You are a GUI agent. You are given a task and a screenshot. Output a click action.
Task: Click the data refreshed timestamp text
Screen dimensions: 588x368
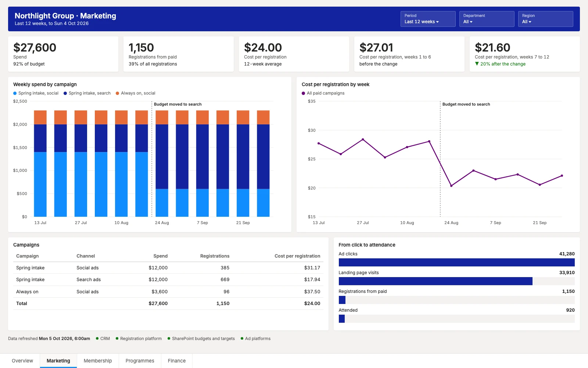click(64, 339)
